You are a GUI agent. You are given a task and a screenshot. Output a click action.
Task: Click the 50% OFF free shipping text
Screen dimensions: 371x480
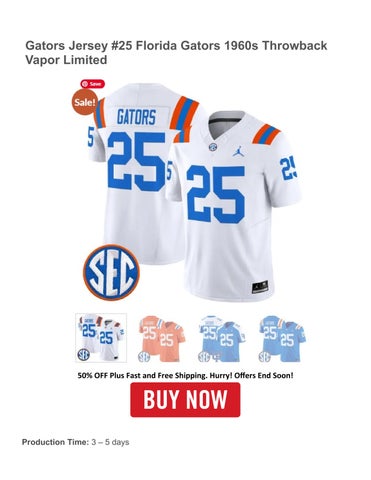tap(185, 375)
